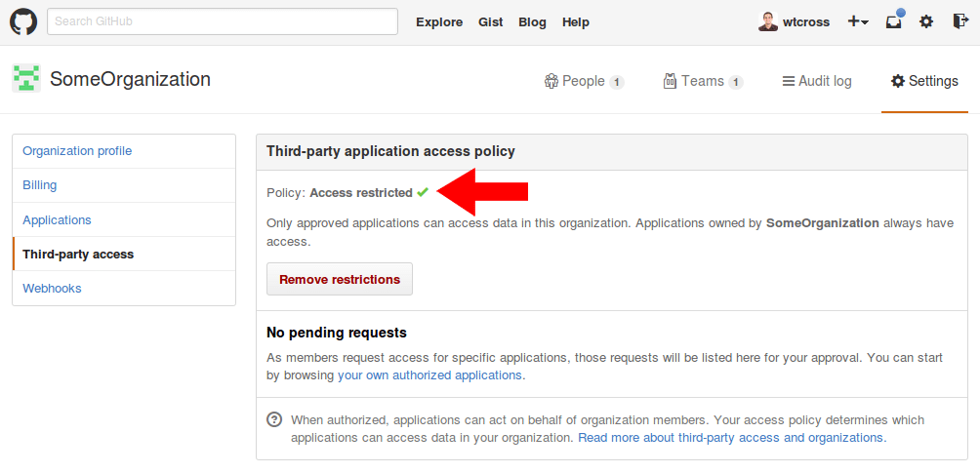The width and height of the screenshot is (980, 473).
Task: Click the Remove restrictions button
Action: [x=340, y=279]
